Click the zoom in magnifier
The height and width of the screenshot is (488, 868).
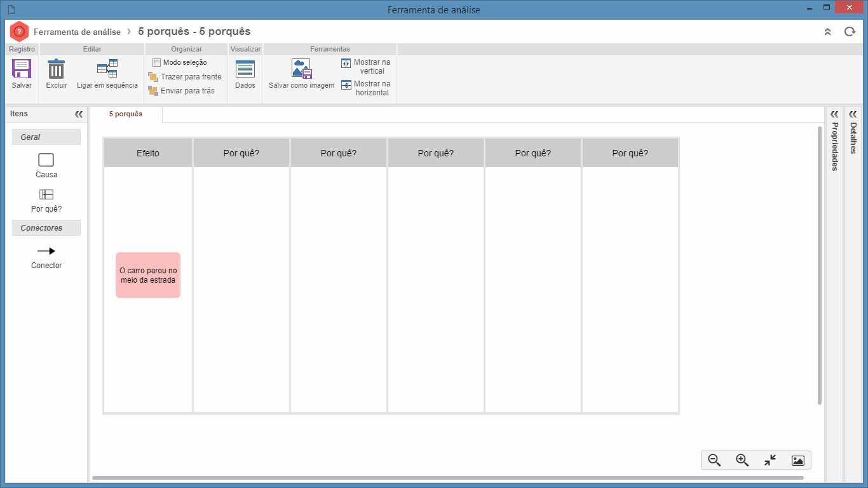click(742, 461)
